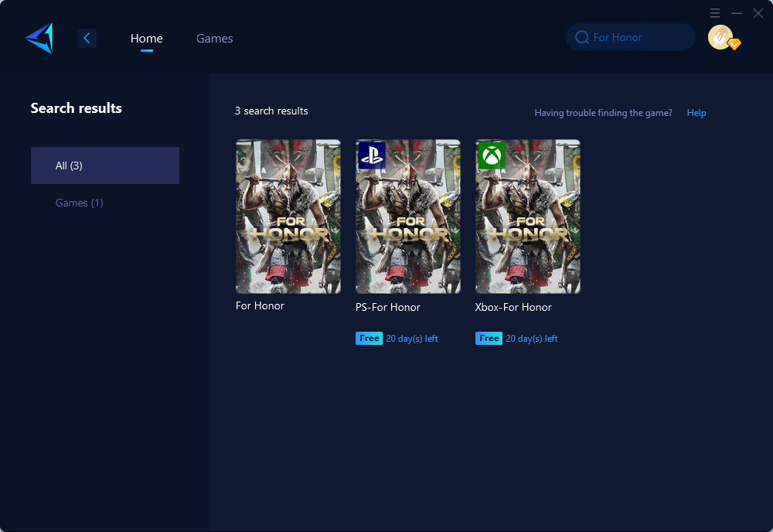This screenshot has height=532, width=773.
Task: Close the booster window
Action: click(758, 13)
